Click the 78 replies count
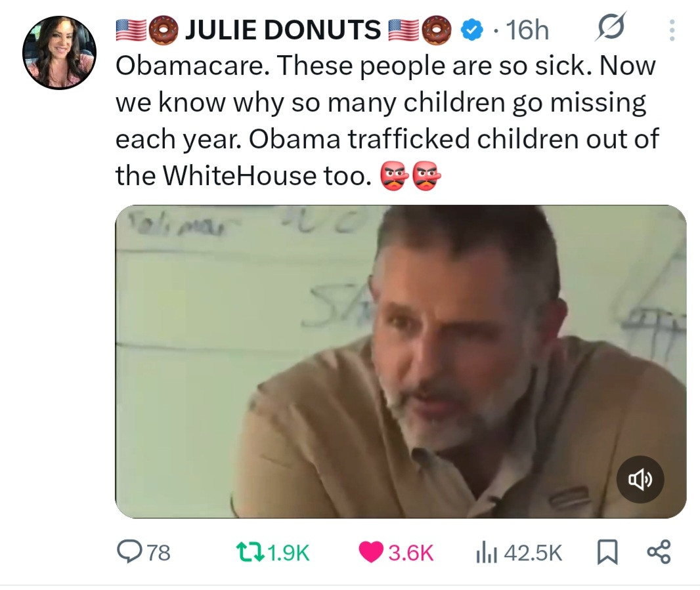This screenshot has height=590, width=700. click(158, 553)
